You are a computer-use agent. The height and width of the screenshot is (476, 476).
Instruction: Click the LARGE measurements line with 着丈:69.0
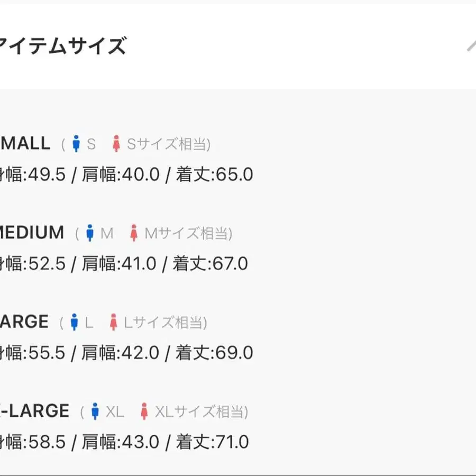coord(126,353)
